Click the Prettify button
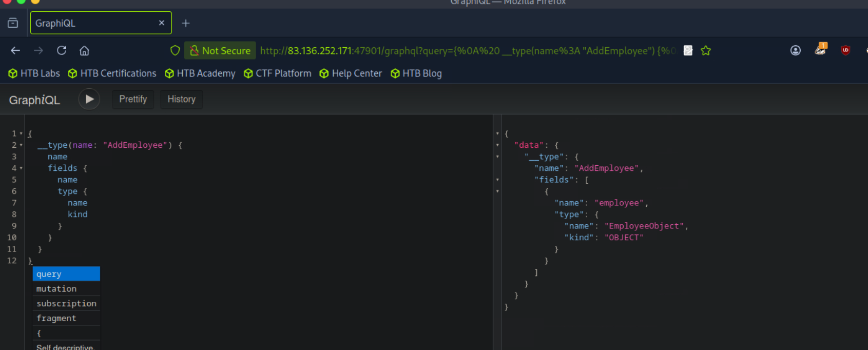The width and height of the screenshot is (868, 350). [x=133, y=99]
